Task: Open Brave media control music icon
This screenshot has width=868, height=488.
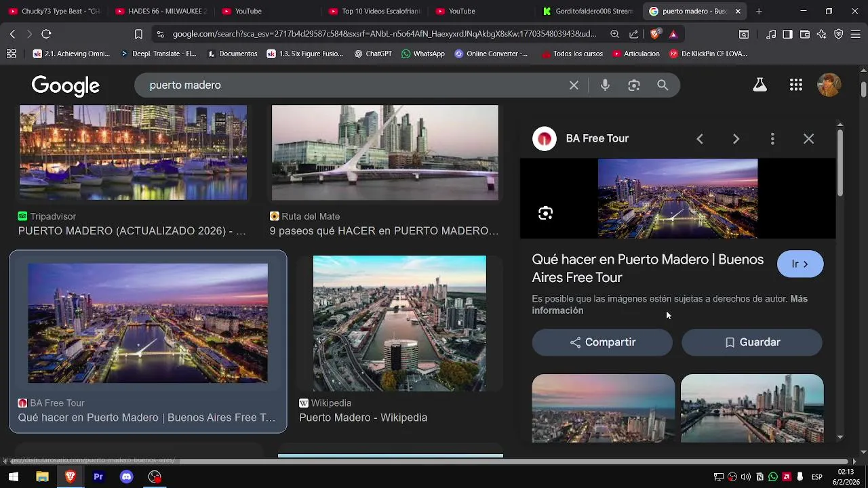Action: [x=771, y=34]
